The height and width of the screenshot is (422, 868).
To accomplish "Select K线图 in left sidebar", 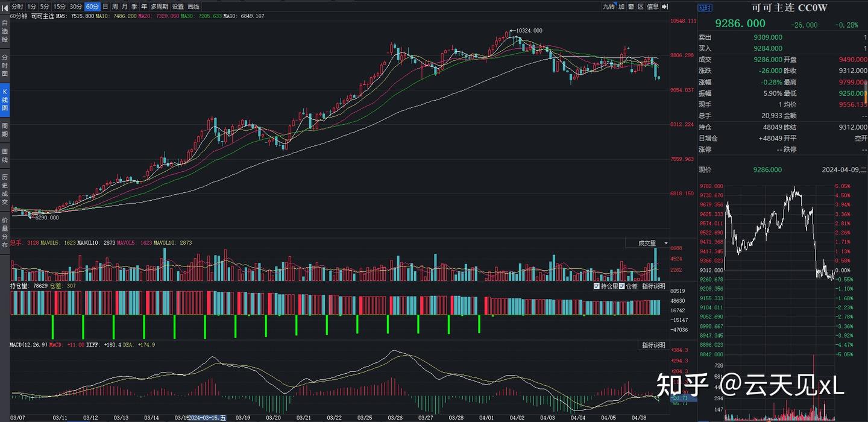I will 5,100.
